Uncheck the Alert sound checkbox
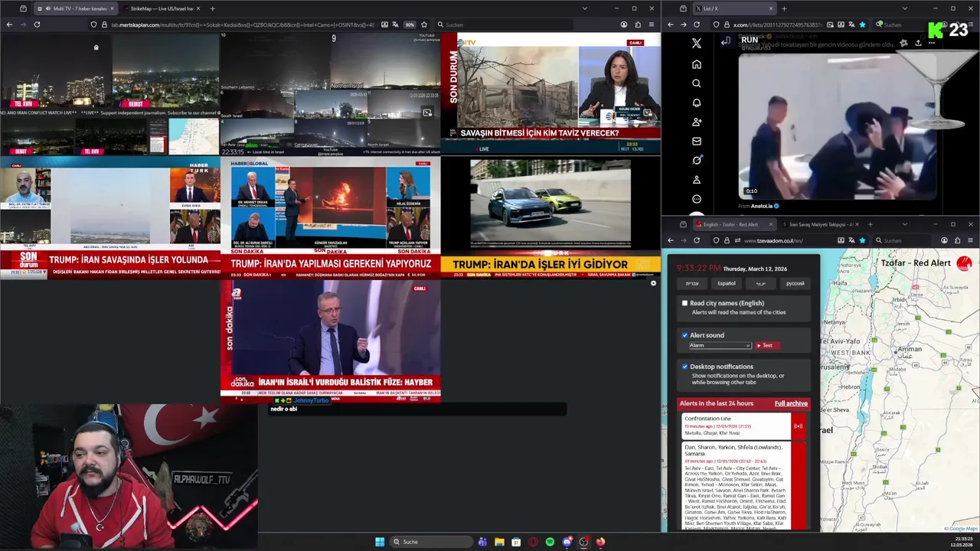980x551 pixels. [x=684, y=335]
